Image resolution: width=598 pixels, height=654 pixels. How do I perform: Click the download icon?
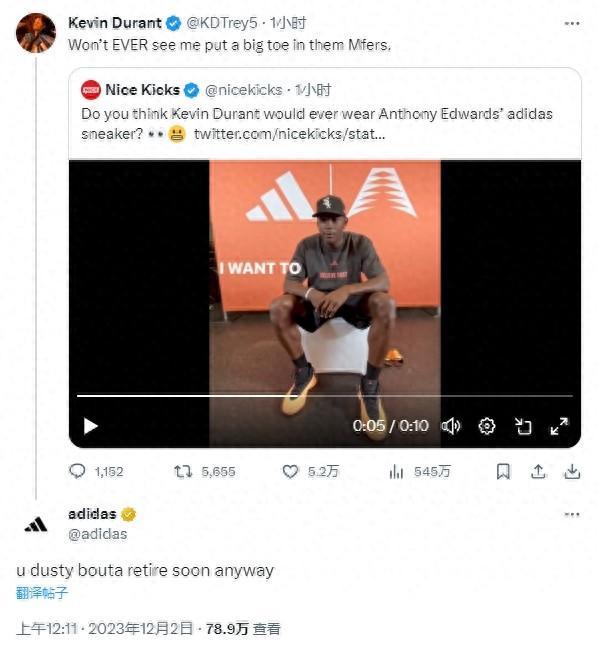click(572, 471)
